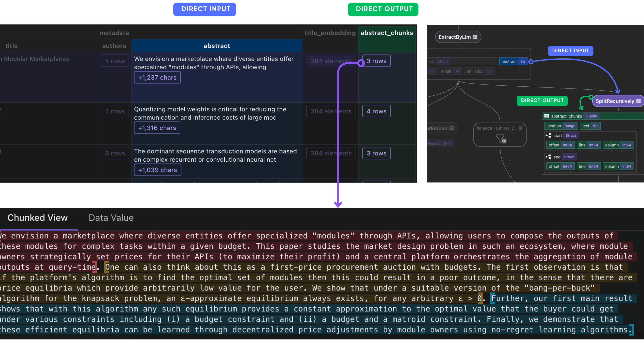Expand the +1,039 chars abstract preview

point(158,170)
